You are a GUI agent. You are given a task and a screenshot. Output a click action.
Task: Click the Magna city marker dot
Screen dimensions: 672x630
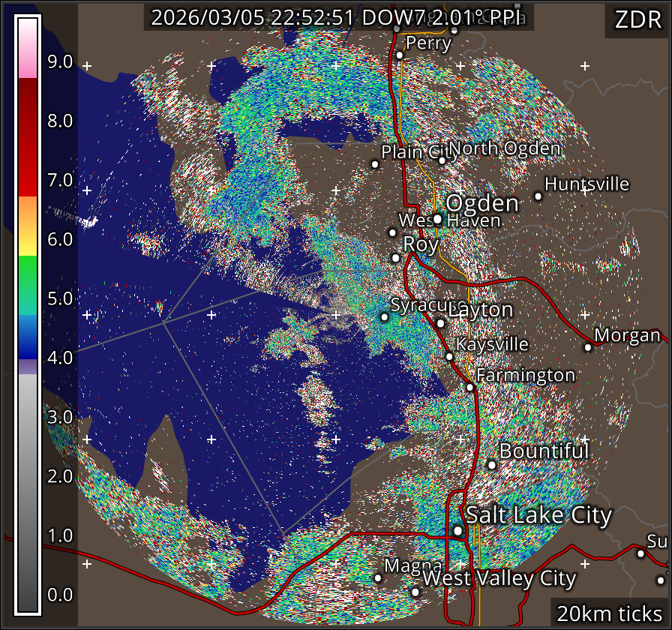[x=378, y=577]
